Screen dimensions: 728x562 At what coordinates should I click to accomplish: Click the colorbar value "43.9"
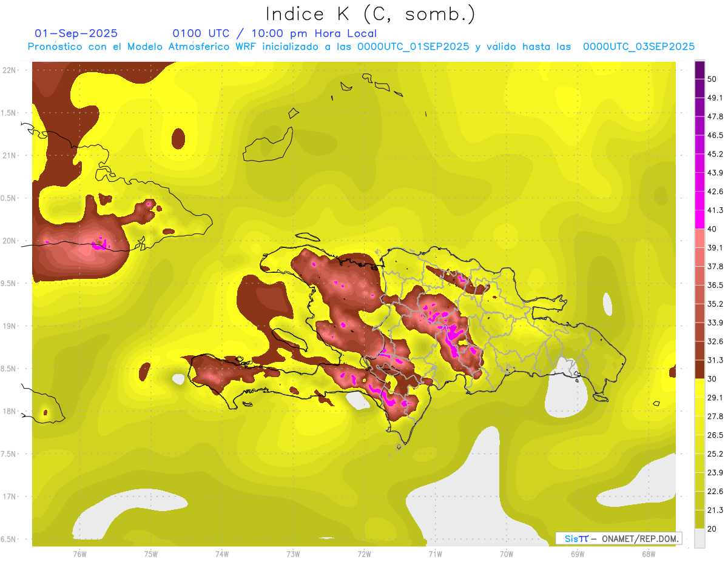tap(715, 173)
